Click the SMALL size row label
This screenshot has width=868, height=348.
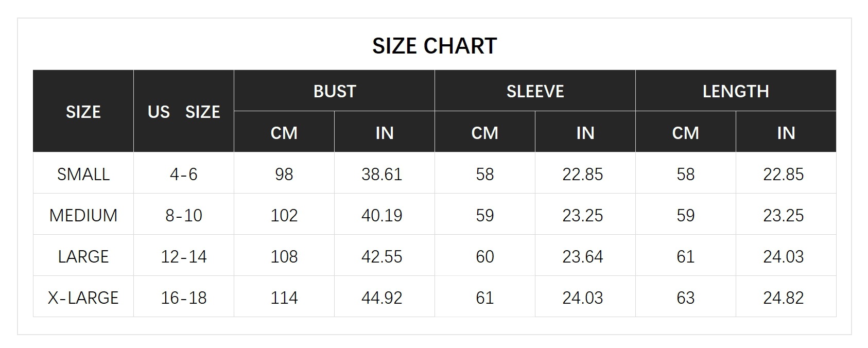tap(83, 174)
